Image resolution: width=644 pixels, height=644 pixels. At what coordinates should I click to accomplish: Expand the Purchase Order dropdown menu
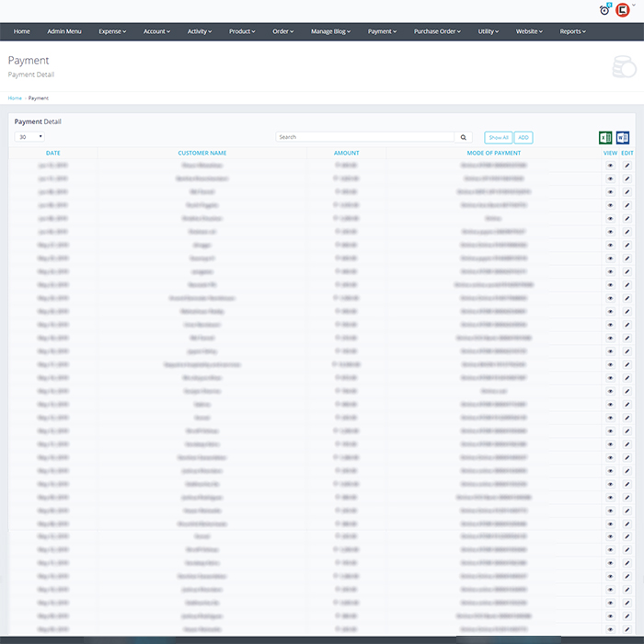438,31
